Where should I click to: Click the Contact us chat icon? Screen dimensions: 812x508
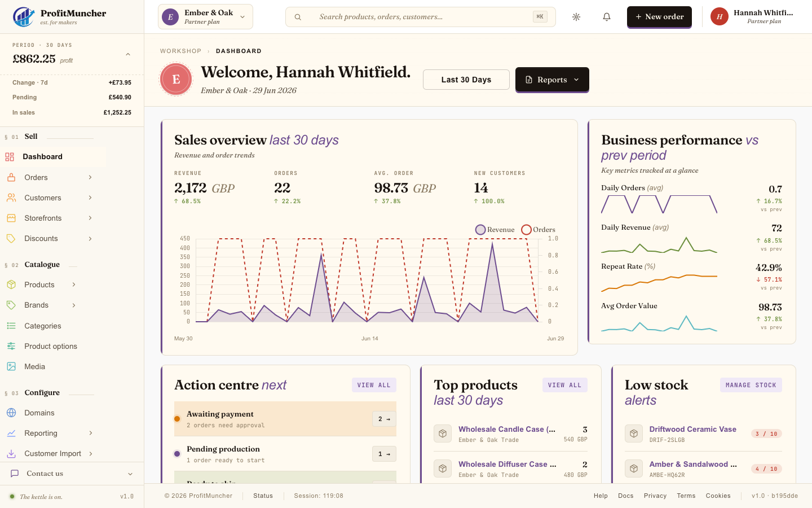(x=15, y=474)
